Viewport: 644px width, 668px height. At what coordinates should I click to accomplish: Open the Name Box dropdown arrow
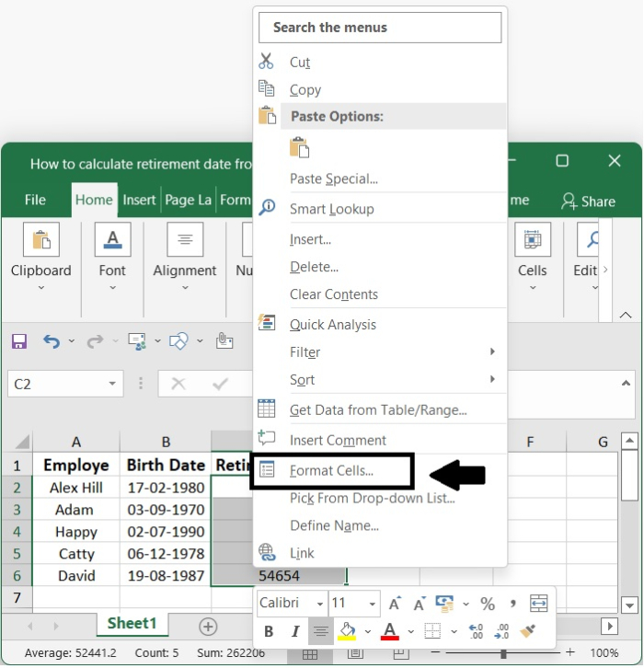112,384
